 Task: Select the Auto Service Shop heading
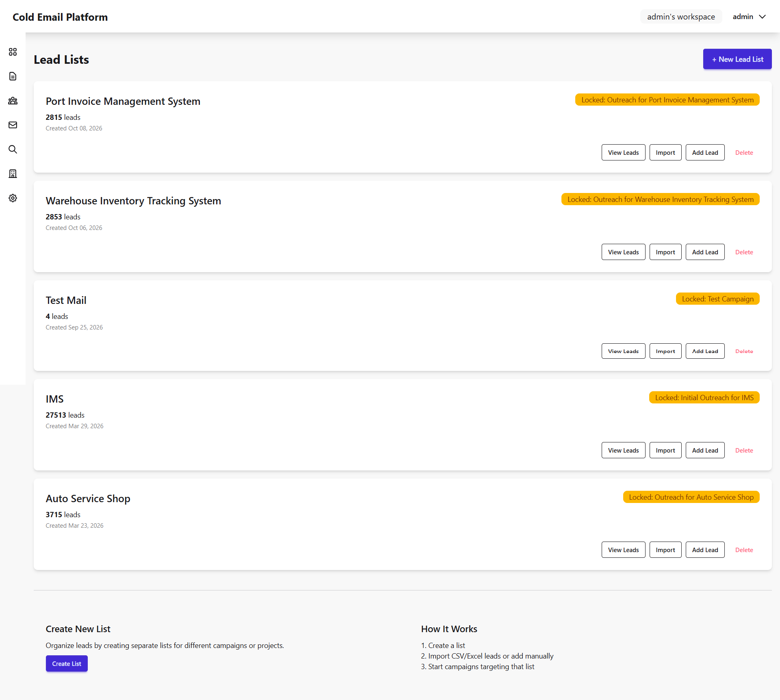[x=88, y=498]
